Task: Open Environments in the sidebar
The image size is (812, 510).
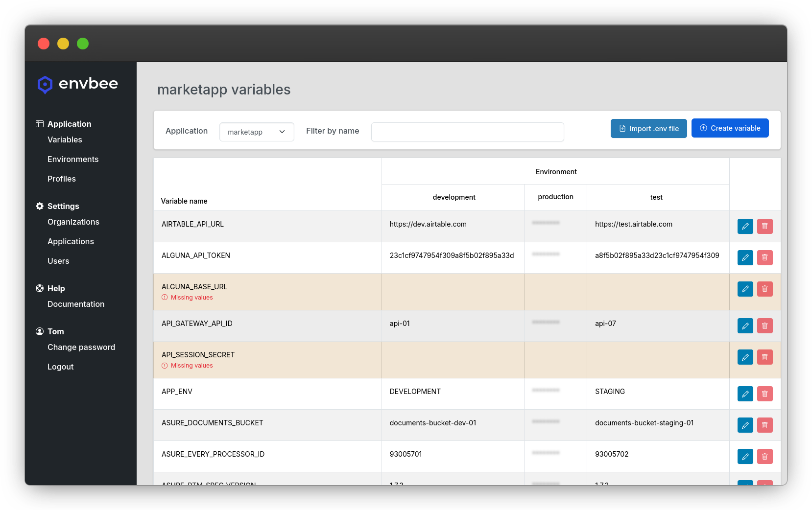Action: (x=73, y=159)
